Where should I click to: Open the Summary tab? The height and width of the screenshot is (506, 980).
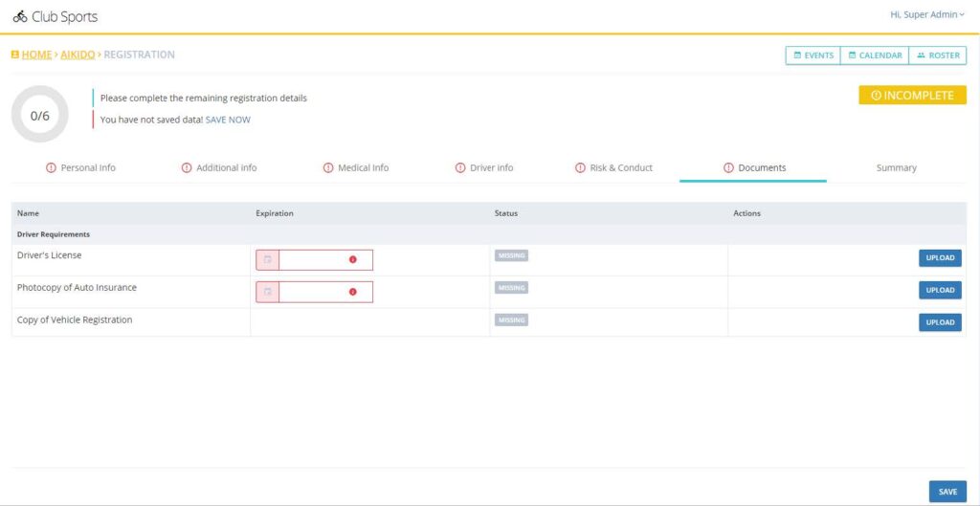(896, 168)
